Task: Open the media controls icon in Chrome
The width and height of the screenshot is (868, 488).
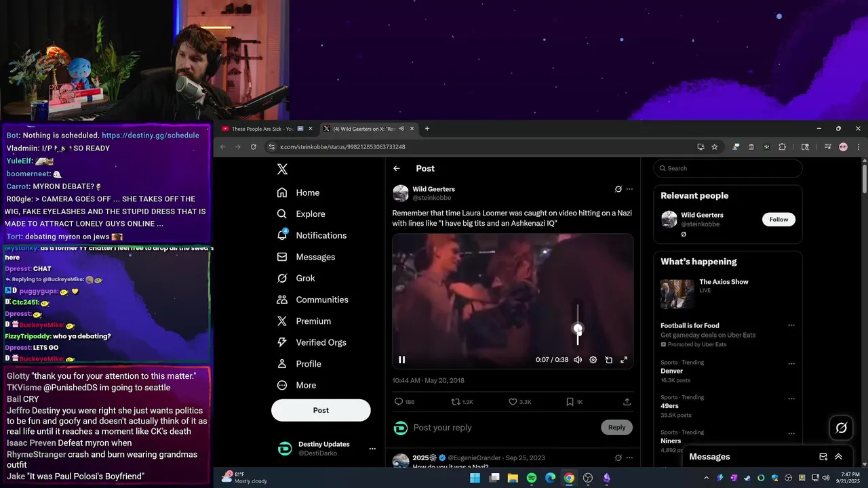Action: (827, 147)
